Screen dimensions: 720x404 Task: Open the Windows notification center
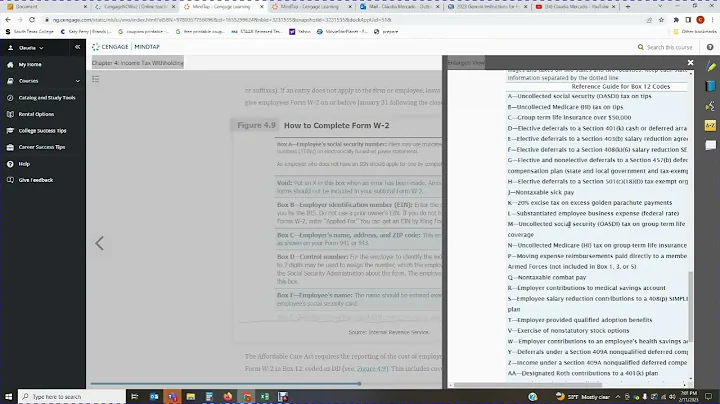click(709, 397)
